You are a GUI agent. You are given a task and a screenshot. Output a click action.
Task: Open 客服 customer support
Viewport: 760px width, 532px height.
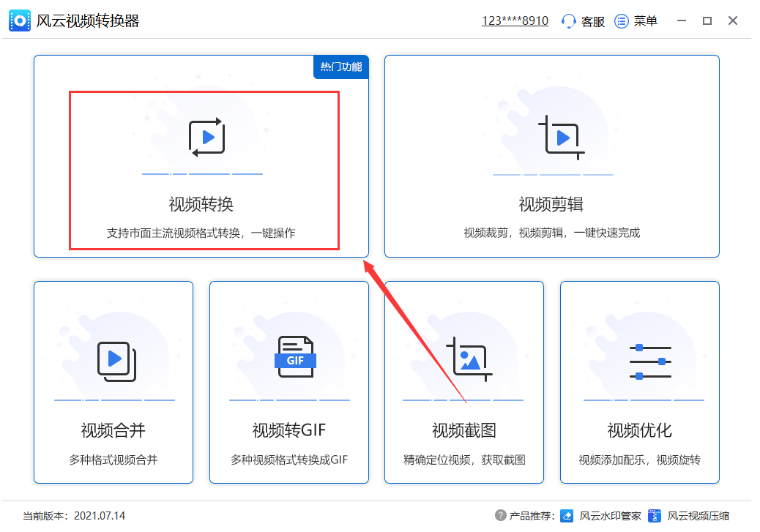tap(592, 21)
